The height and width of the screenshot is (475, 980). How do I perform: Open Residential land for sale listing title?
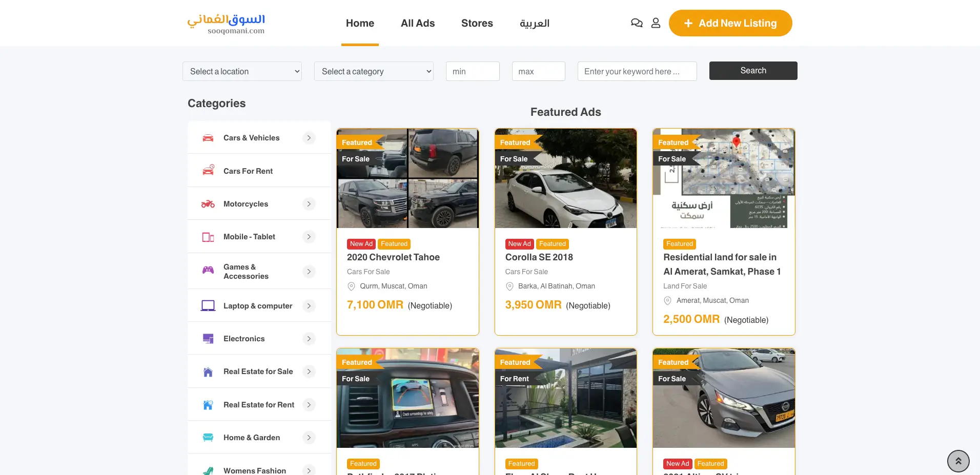(722, 264)
